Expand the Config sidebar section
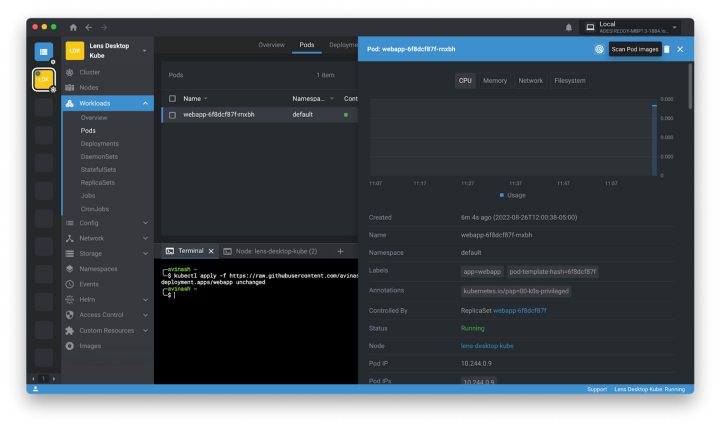 146,223
